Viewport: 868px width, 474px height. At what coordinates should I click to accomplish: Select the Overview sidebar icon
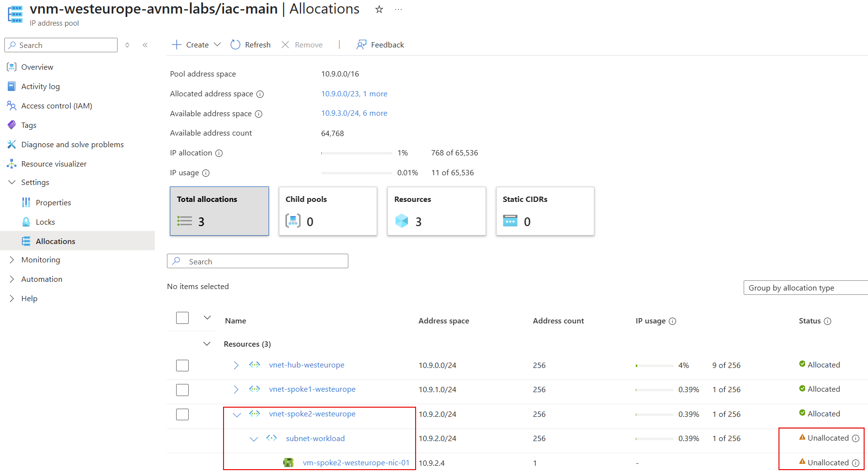(12, 67)
